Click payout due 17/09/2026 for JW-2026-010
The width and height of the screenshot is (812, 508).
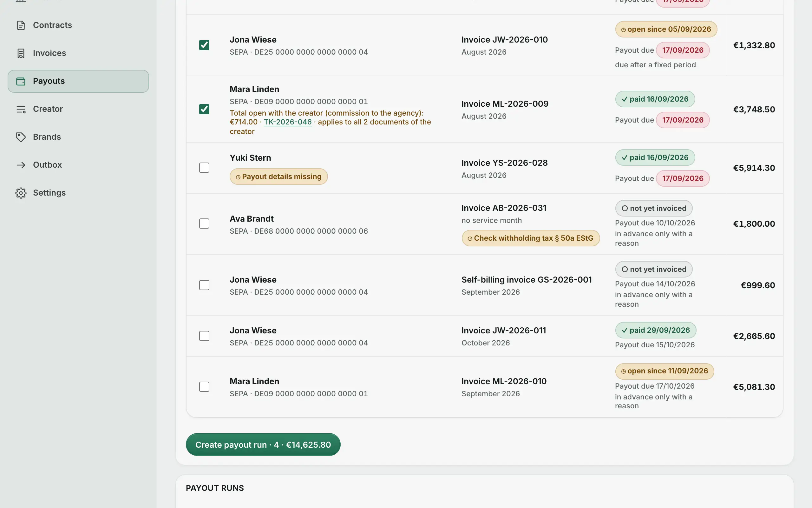[683, 50]
